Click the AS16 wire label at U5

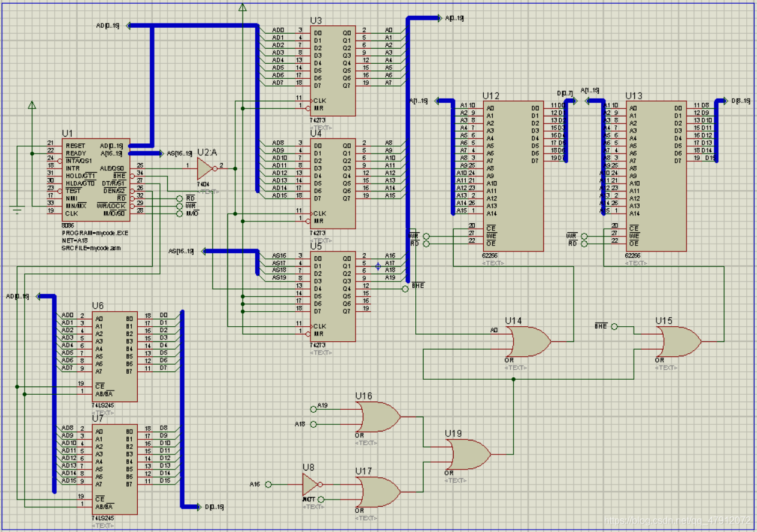(x=279, y=255)
